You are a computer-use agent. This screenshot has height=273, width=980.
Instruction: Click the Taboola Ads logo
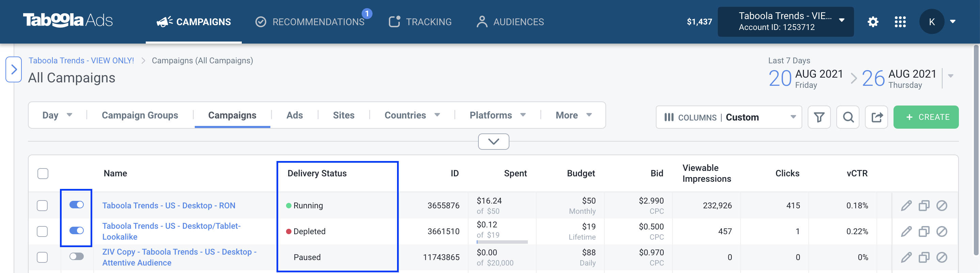pos(68,20)
